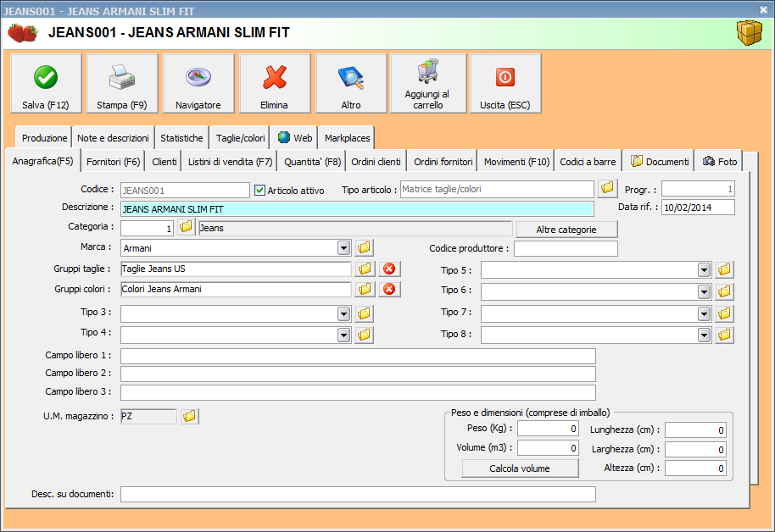Expand the Tipo 6 dropdown arrow
The width and height of the screenshot is (775, 532).
705,292
